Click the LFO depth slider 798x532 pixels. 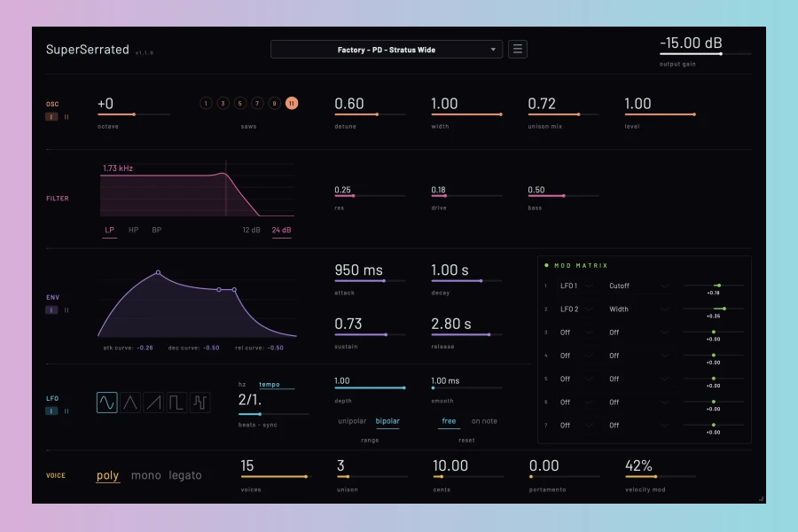370,388
